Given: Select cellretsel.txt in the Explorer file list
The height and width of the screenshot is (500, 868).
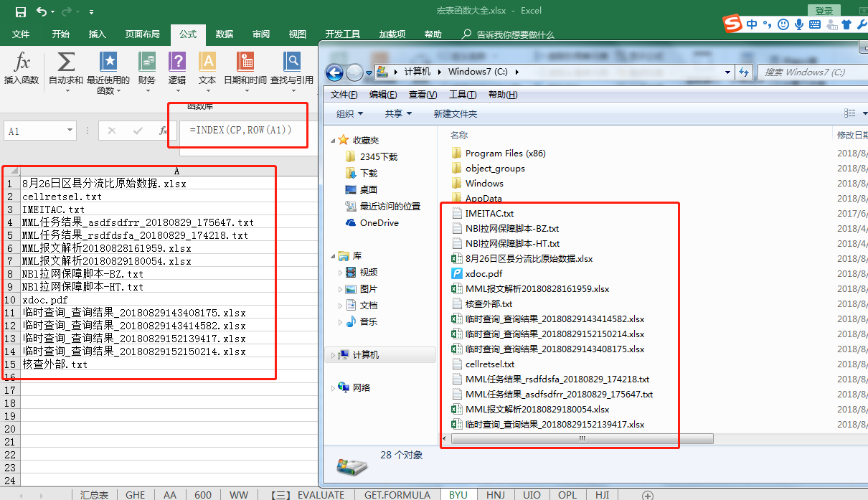Looking at the screenshot, I should (x=483, y=364).
